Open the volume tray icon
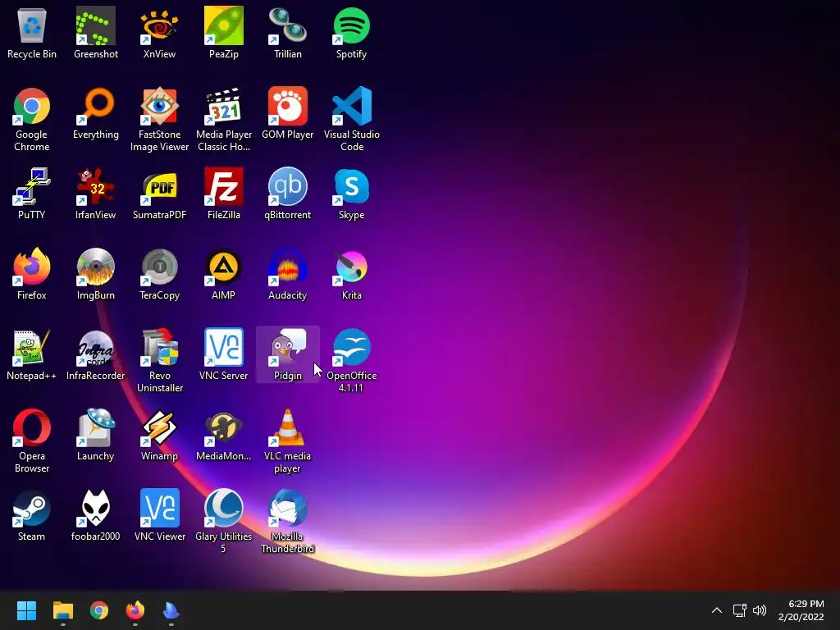This screenshot has height=630, width=840. (x=760, y=610)
